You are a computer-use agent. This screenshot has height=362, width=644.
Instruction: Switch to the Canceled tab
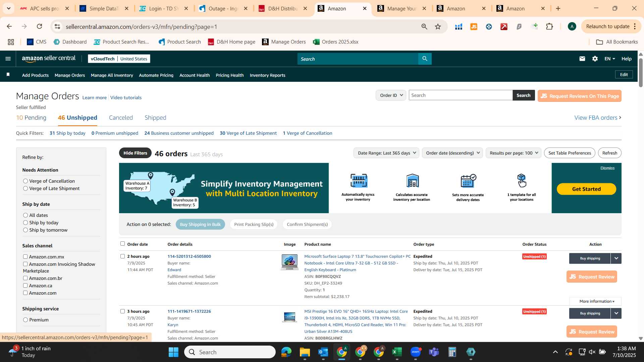point(121,118)
